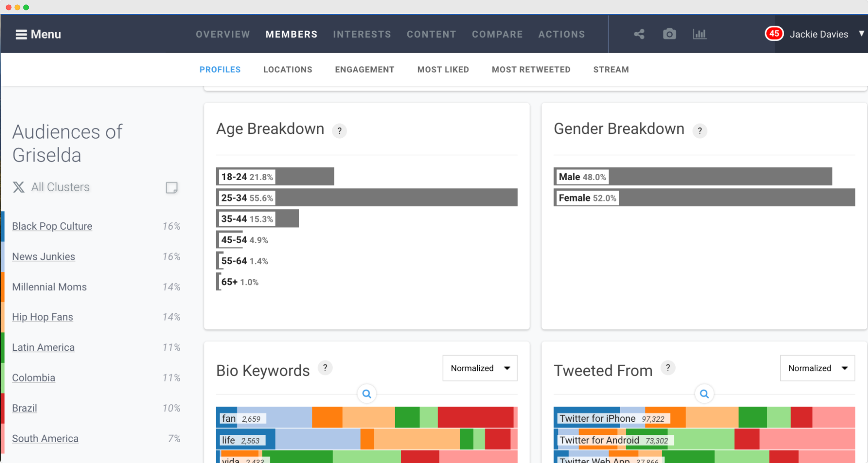Image resolution: width=868 pixels, height=463 pixels.
Task: Open the News Junkies cluster
Action: (x=43, y=257)
